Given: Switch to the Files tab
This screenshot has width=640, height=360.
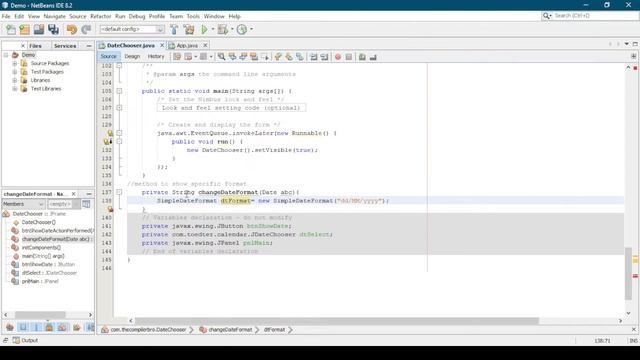Looking at the screenshot, I should [35, 46].
